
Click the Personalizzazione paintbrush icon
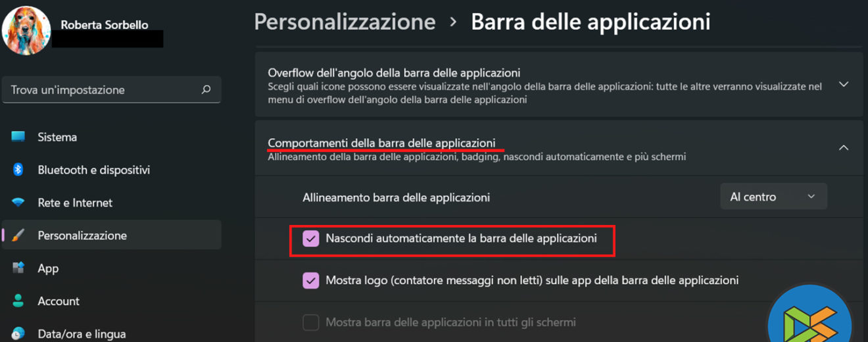tap(18, 235)
